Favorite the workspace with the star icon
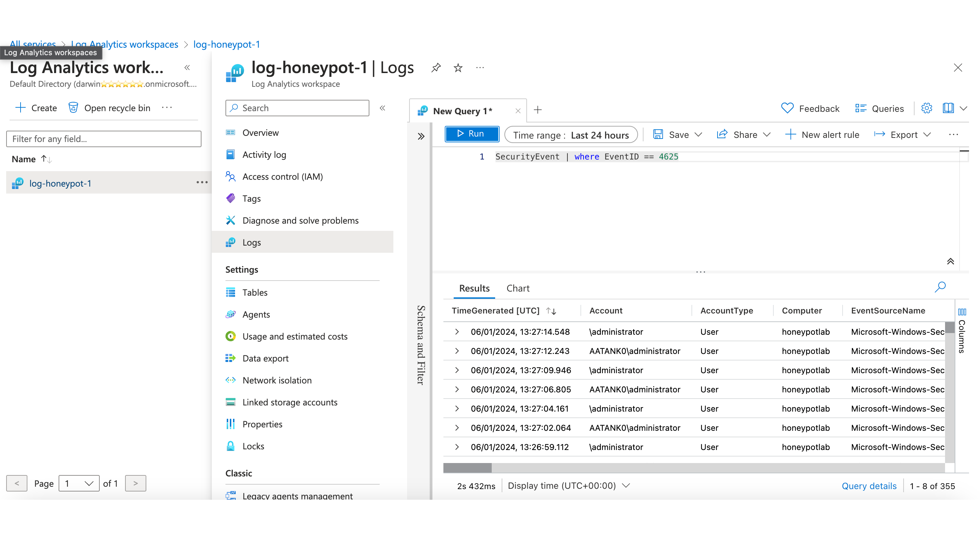The image size is (980, 533). pyautogui.click(x=458, y=68)
